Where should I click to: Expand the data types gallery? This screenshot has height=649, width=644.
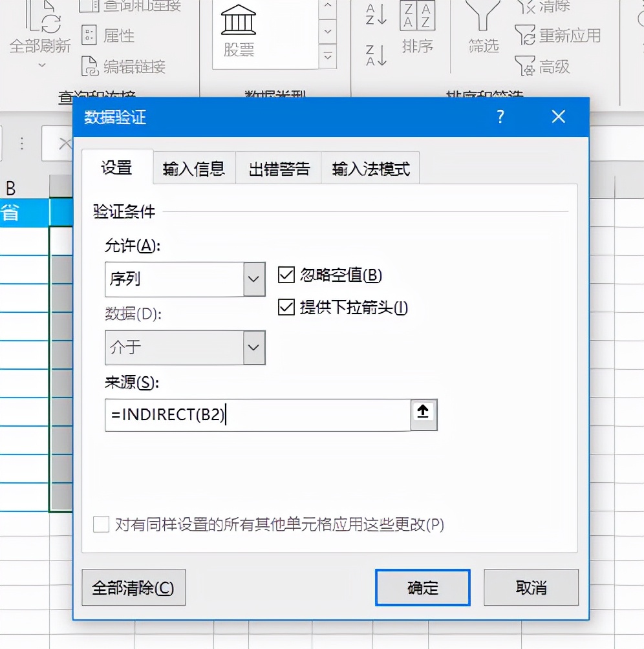(328, 56)
